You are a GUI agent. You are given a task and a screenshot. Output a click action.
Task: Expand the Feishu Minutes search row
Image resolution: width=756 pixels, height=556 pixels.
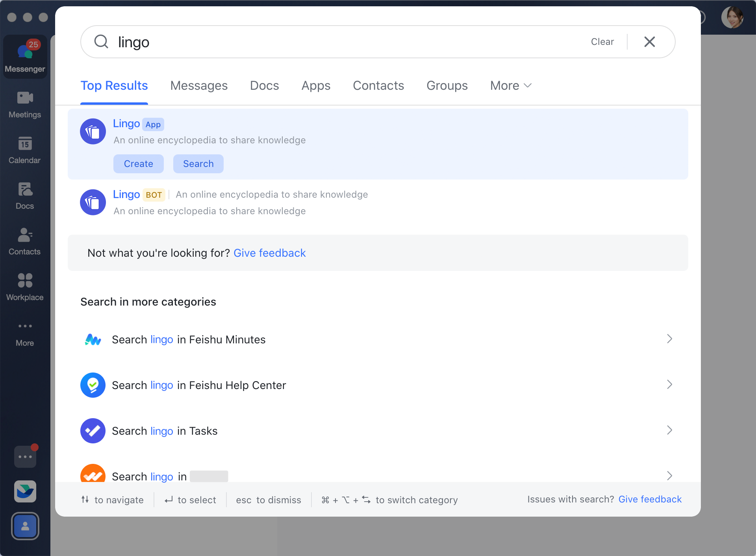click(670, 339)
